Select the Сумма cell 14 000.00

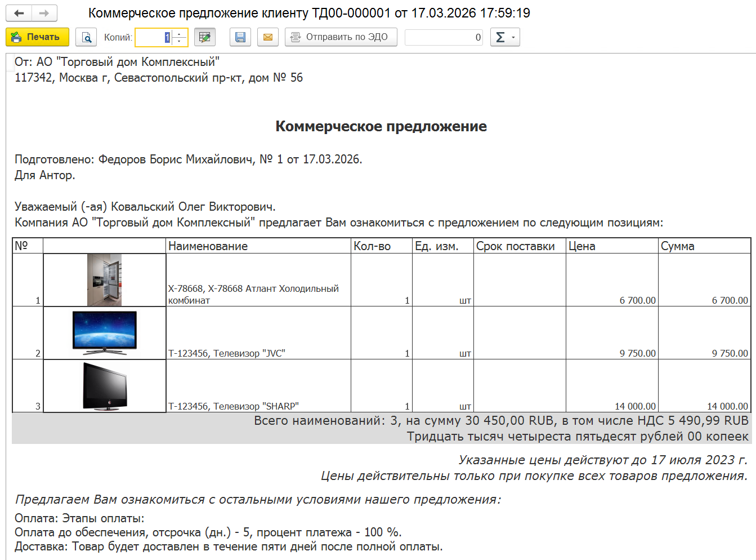pyautogui.click(x=705, y=386)
